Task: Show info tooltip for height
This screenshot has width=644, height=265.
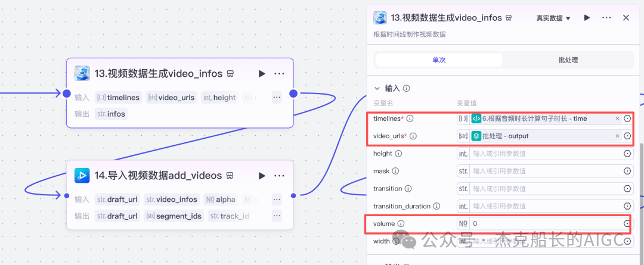Action: pyautogui.click(x=398, y=154)
